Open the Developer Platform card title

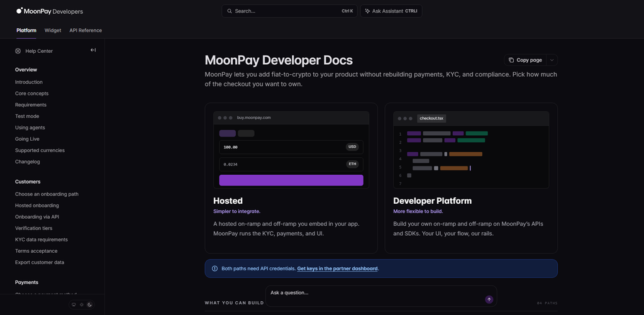433,201
